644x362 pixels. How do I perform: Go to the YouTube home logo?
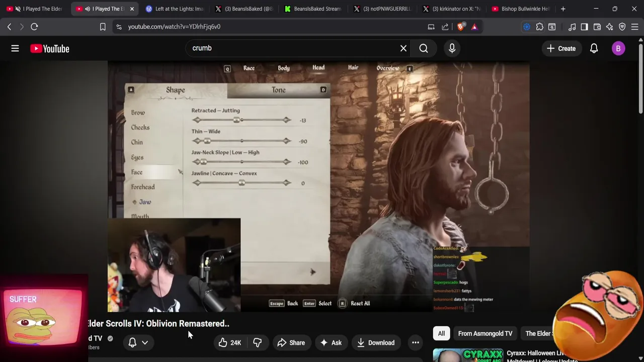49,48
